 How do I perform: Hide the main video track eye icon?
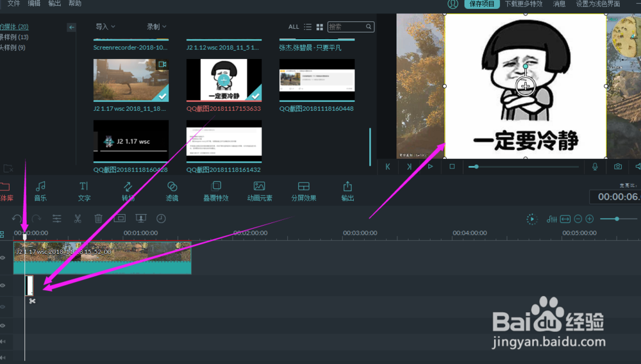point(3,258)
